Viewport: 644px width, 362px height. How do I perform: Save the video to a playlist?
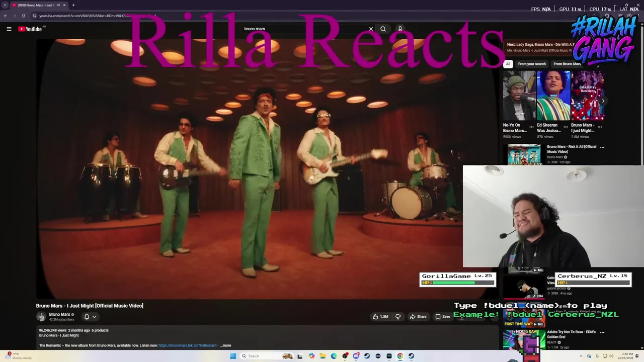pyautogui.click(x=443, y=317)
